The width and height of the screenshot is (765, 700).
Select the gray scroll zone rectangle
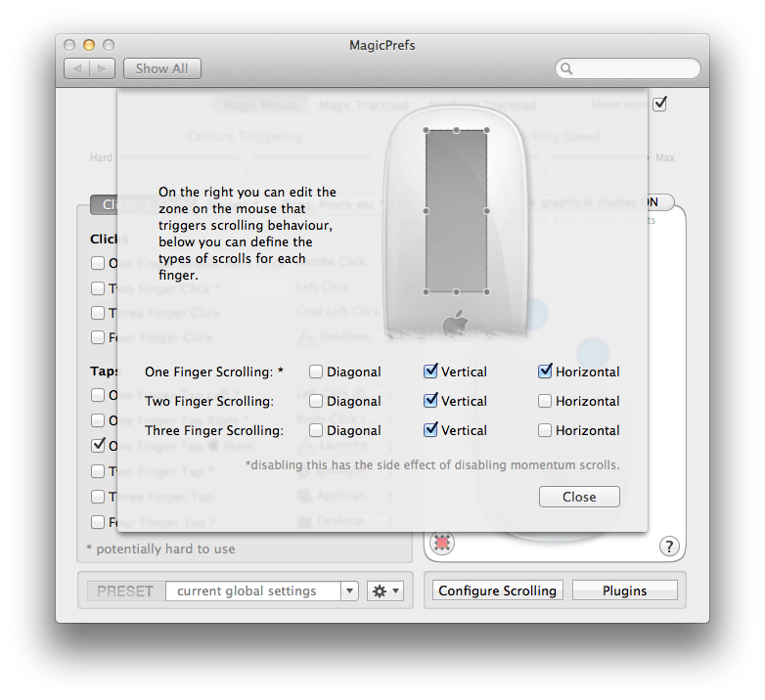(456, 211)
